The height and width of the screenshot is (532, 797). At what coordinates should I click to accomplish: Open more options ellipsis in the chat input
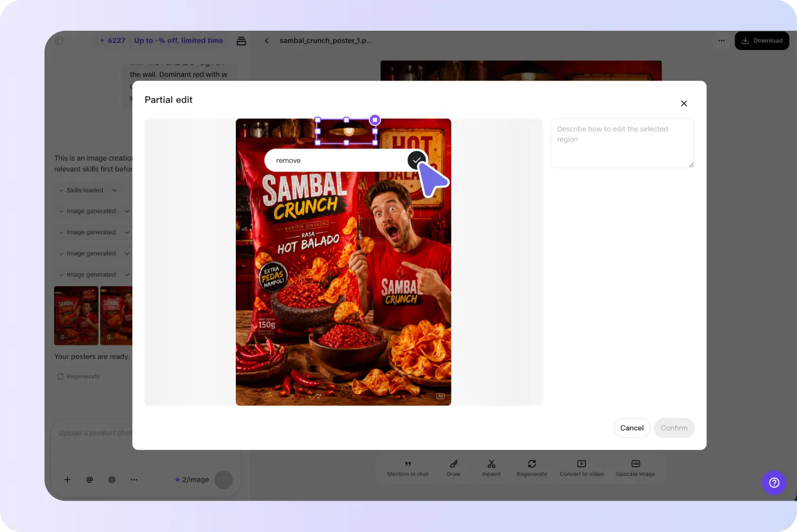coord(134,480)
